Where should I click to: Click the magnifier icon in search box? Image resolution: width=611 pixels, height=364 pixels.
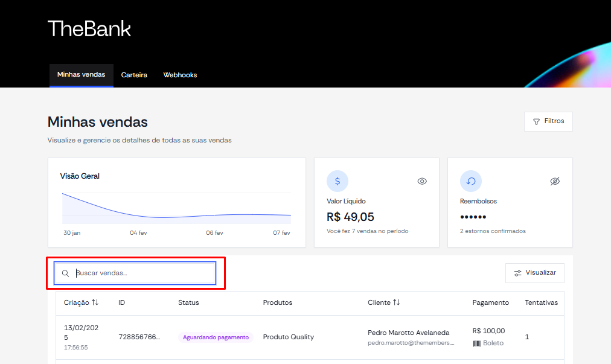pos(65,273)
